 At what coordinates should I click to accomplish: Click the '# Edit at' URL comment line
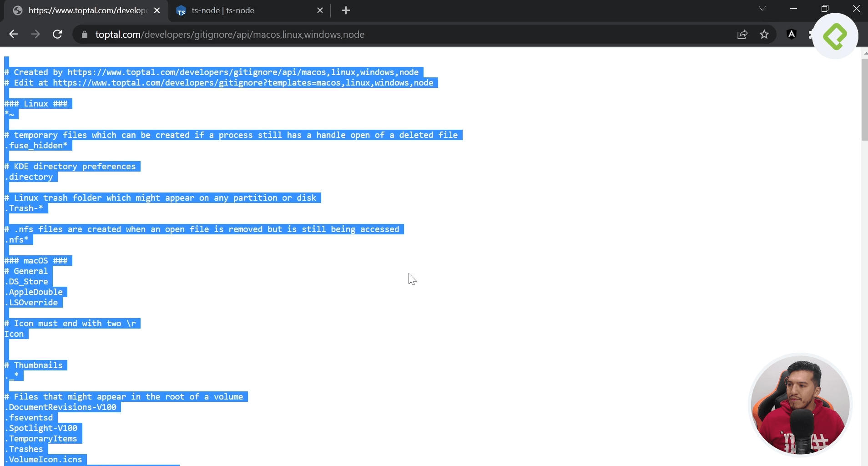pyautogui.click(x=219, y=83)
